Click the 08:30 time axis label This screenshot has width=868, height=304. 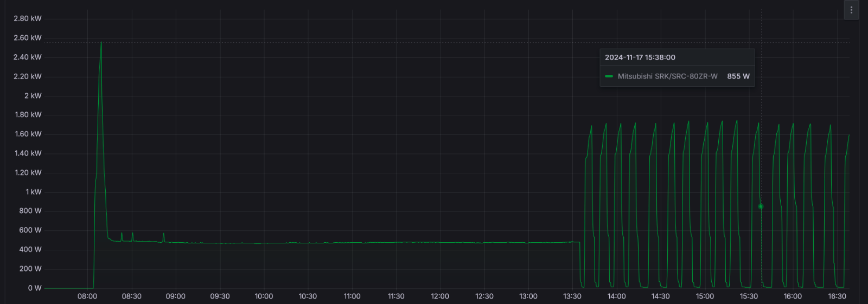click(x=131, y=296)
